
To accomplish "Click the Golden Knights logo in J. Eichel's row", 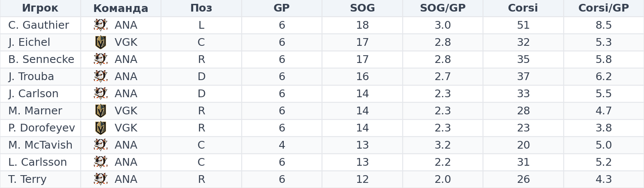I will point(100,42).
